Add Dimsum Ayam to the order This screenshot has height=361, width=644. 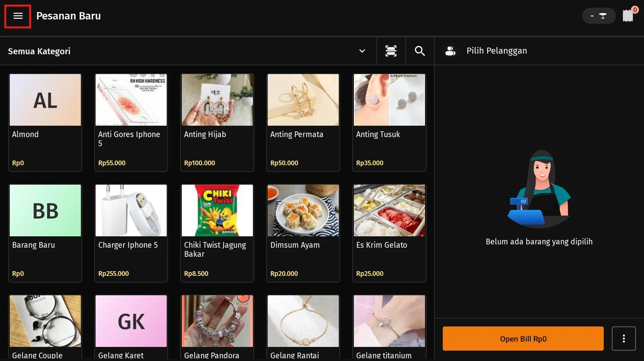click(x=303, y=233)
